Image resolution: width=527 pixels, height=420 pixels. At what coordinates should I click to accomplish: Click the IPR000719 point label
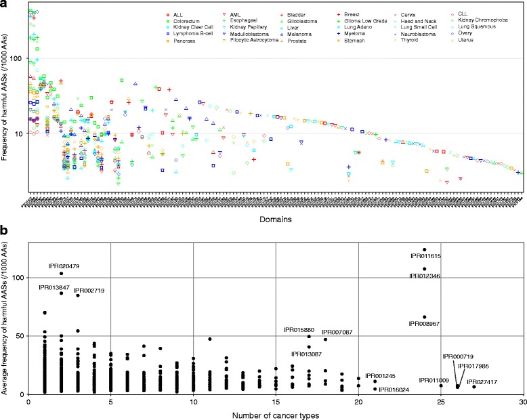(x=458, y=356)
